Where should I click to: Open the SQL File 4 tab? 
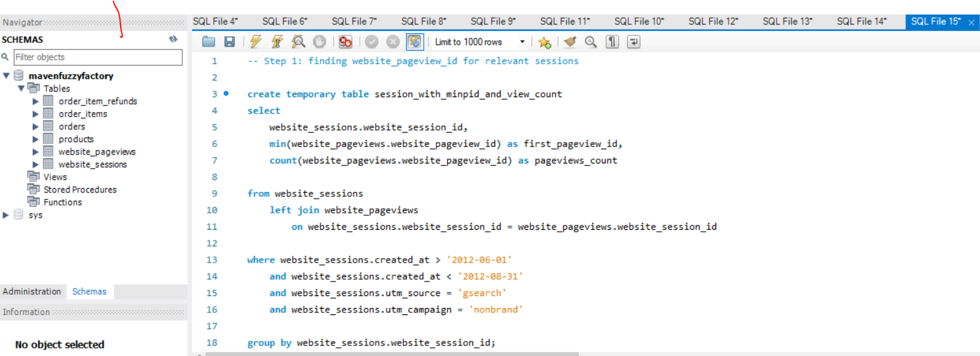click(x=215, y=21)
